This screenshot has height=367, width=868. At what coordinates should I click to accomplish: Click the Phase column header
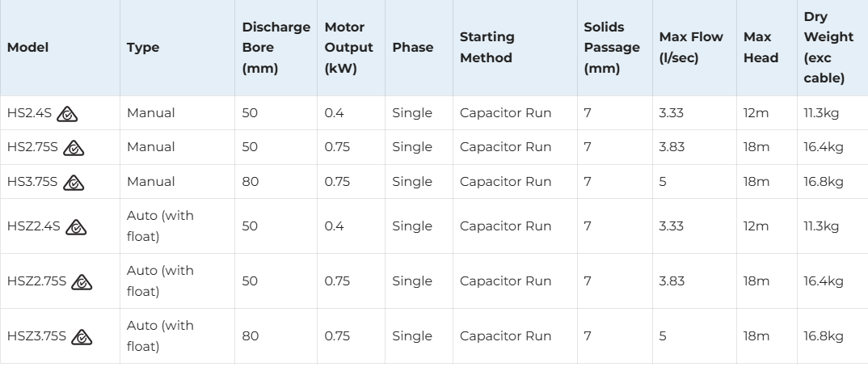[412, 48]
